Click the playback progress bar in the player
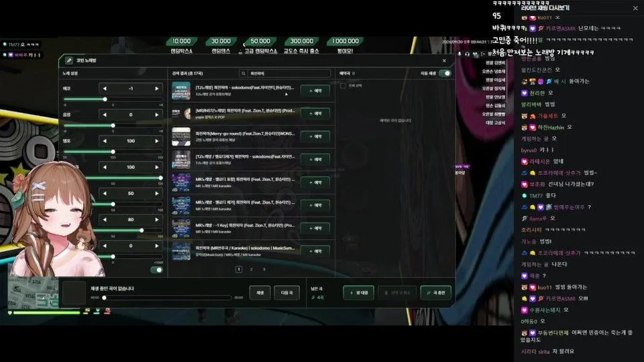This screenshot has height=362, width=644. pos(168,298)
